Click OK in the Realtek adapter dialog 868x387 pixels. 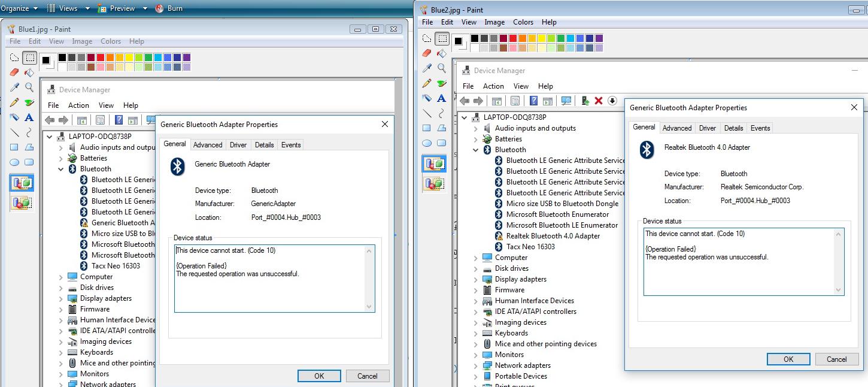(788, 359)
